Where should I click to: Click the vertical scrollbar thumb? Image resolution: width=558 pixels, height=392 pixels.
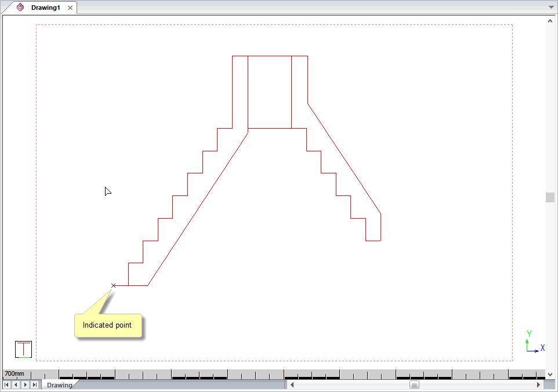pyautogui.click(x=550, y=197)
